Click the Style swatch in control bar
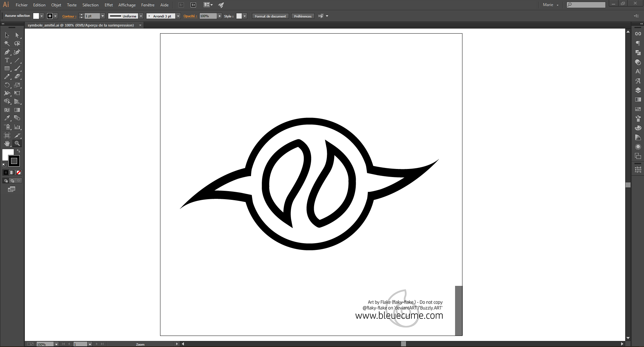The image size is (644, 347). click(x=239, y=16)
